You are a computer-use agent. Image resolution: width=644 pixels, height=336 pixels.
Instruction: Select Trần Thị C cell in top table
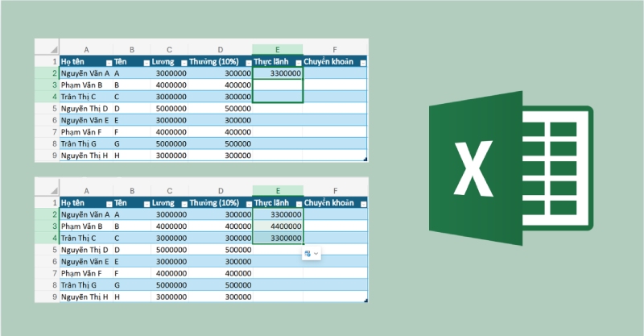[x=86, y=97]
